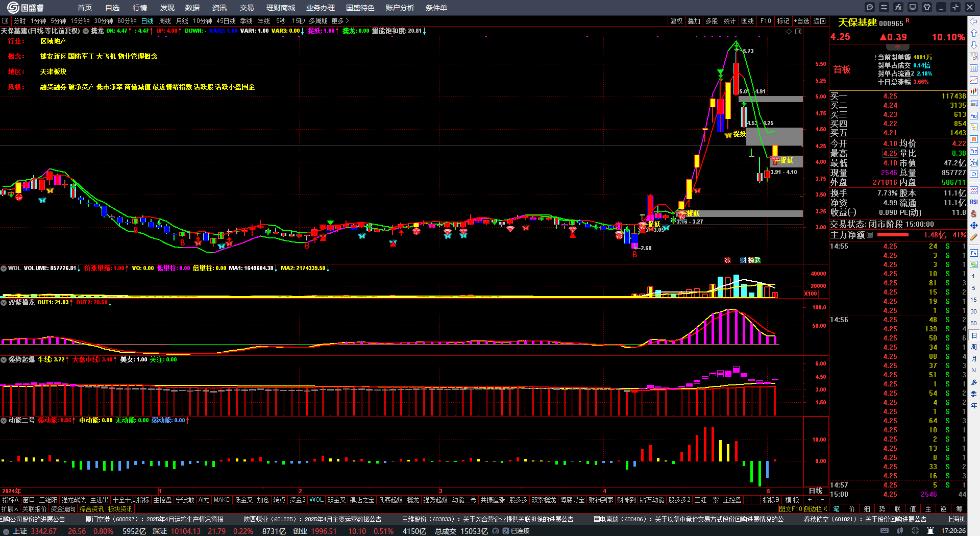
Task: Click the 画线 draw line button
Action: tap(748, 21)
